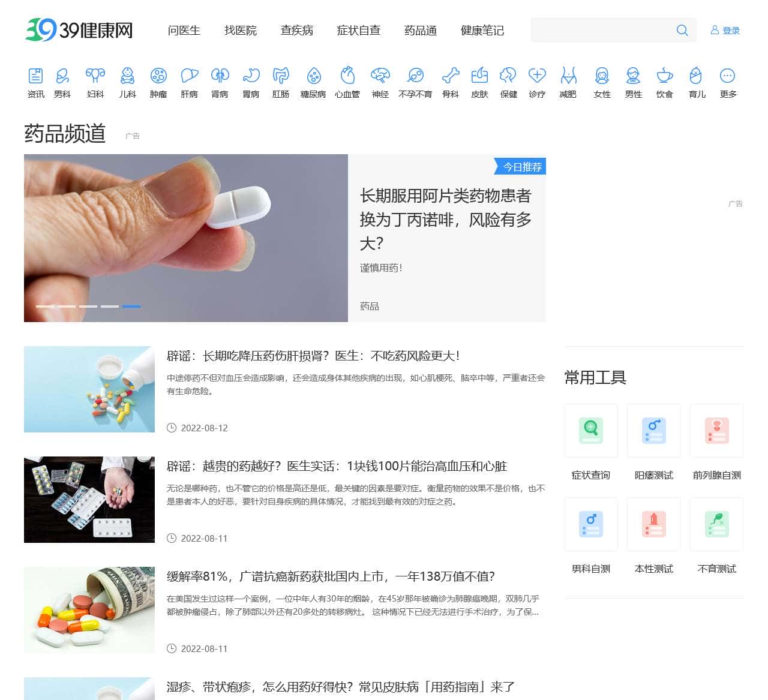Viewport: 768px width, 700px height.
Task: Go to 问医生 in top navigation
Action: tap(184, 31)
